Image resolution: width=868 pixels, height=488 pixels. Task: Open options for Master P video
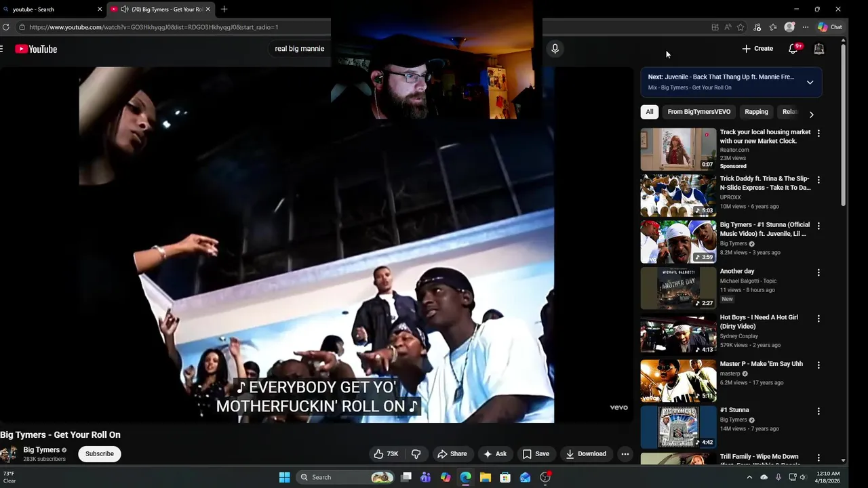[818, 365]
